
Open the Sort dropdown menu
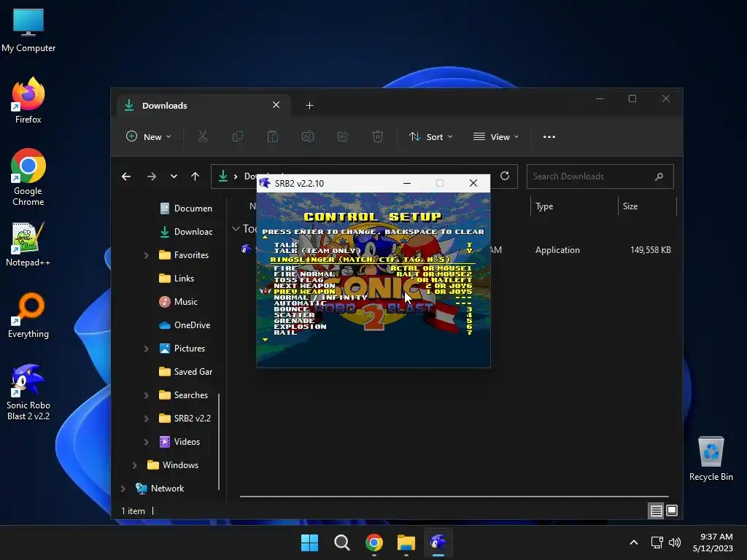click(x=430, y=136)
